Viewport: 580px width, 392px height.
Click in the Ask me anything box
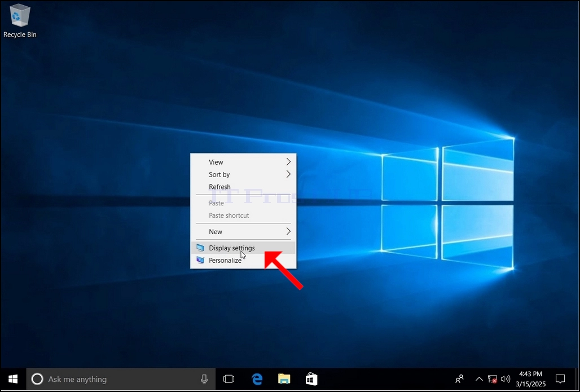(x=121, y=379)
